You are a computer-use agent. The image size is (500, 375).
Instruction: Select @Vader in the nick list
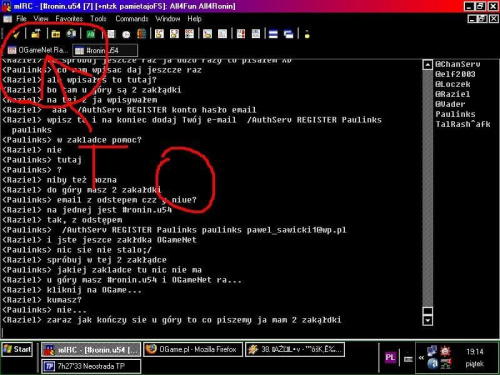pyautogui.click(x=450, y=104)
